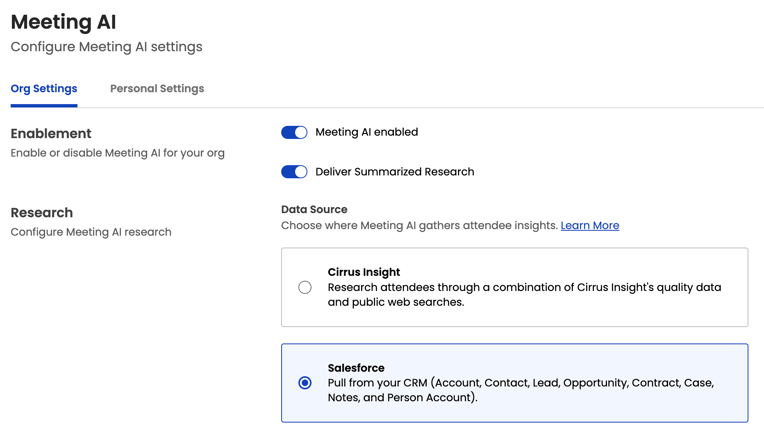Click the 'Configure Meeting AI settings' subtitle
This screenshot has width=764, height=441.
coord(106,47)
